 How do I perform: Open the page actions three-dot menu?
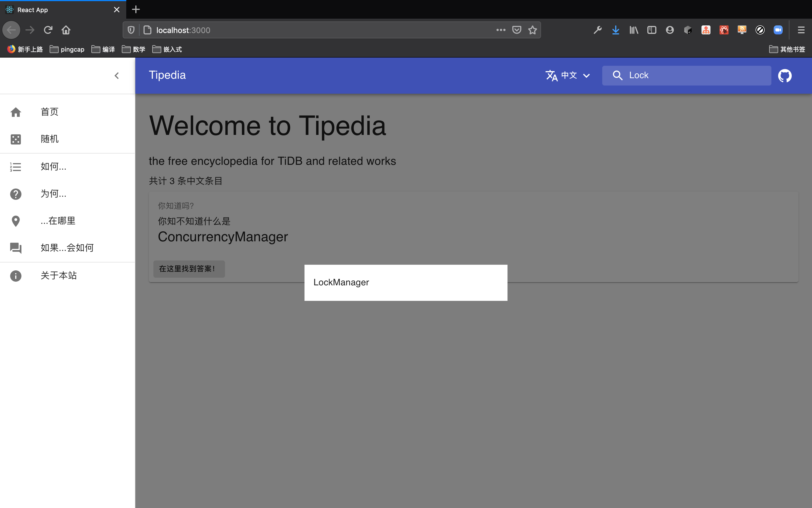501,30
